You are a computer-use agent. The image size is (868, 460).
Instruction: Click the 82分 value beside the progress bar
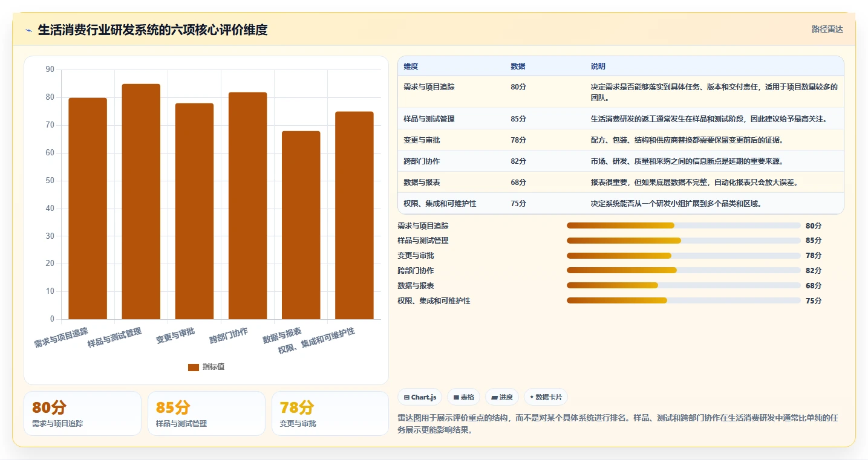814,271
